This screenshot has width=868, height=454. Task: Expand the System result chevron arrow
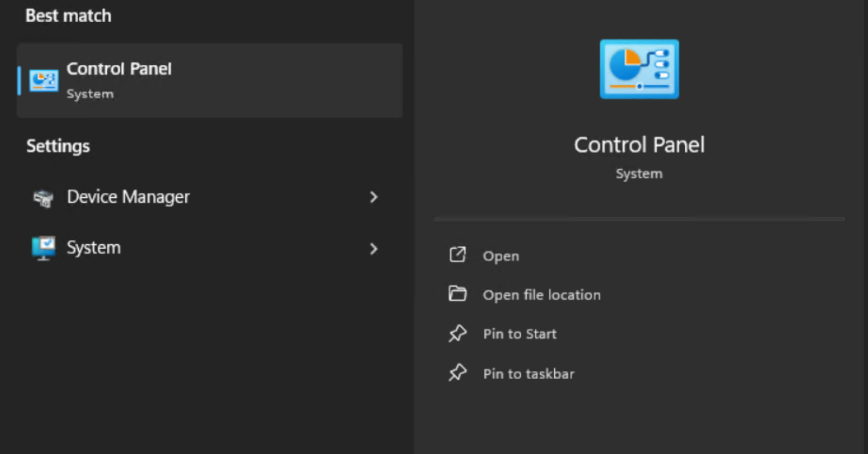click(x=374, y=249)
